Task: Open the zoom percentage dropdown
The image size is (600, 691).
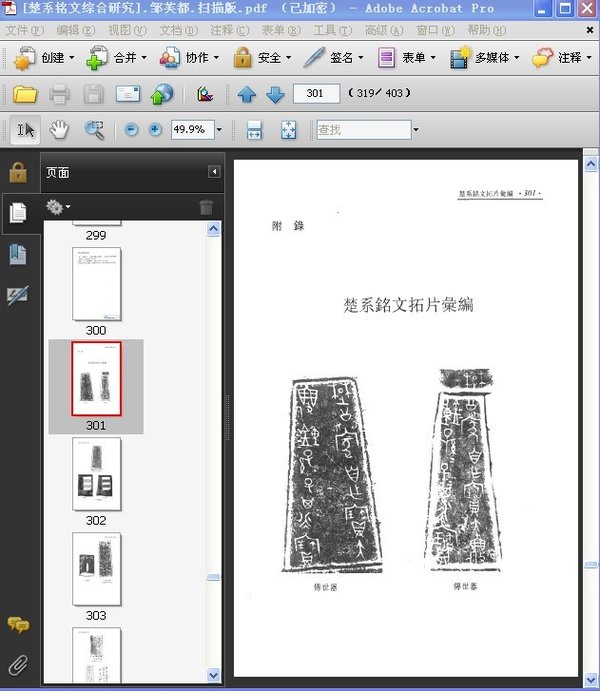Action: [219, 130]
